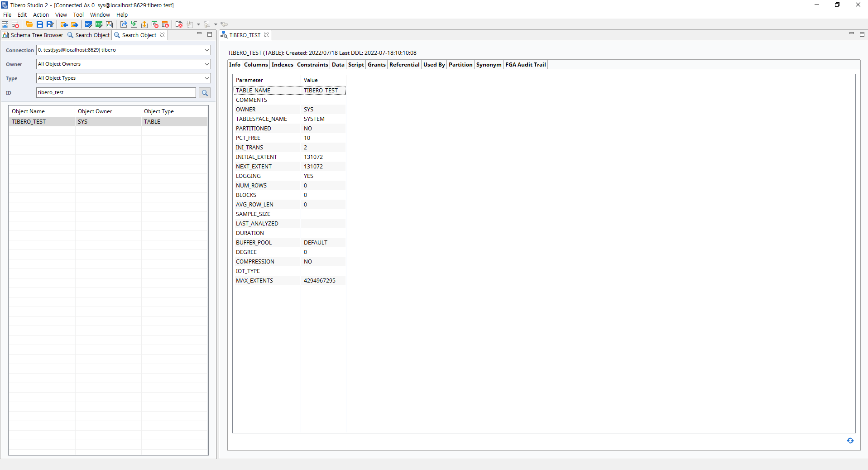The width and height of the screenshot is (868, 470).
Task: Open the Edit menu
Action: [x=22, y=14]
